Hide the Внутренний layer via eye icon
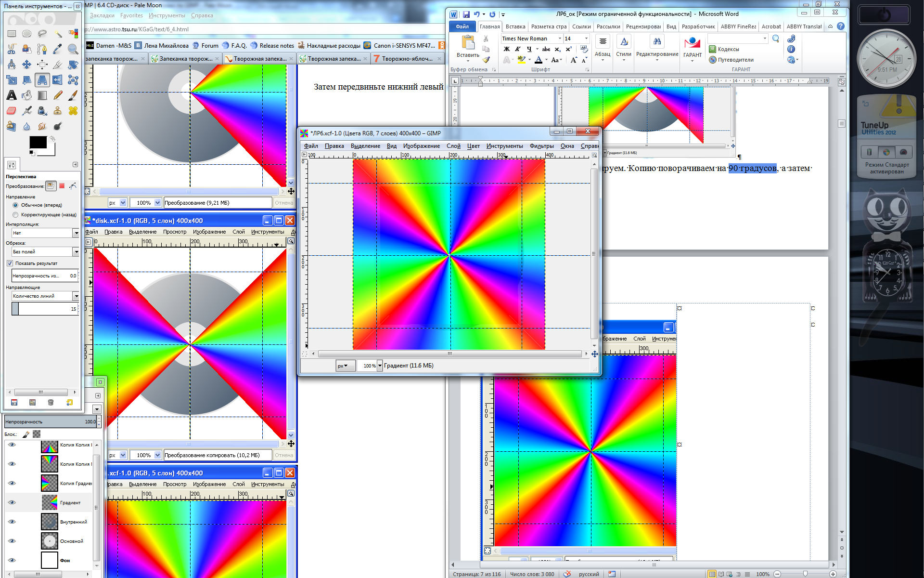924x578 pixels. coord(12,522)
